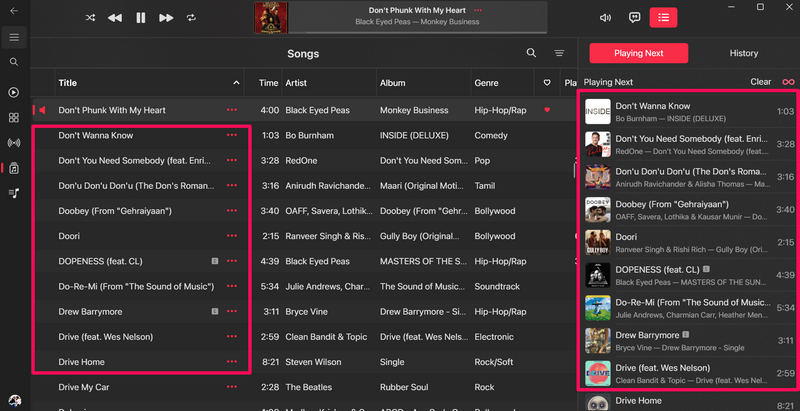Viewport: 800px width, 411px height.
Task: Select the Playing Next tab
Action: [x=637, y=53]
